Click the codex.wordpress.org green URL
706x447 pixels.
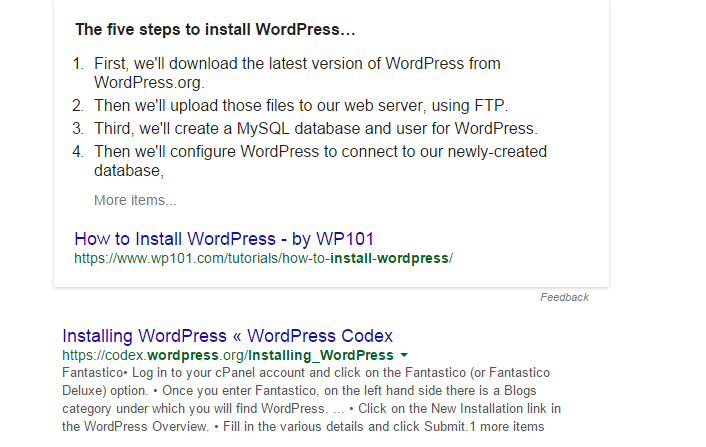228,355
